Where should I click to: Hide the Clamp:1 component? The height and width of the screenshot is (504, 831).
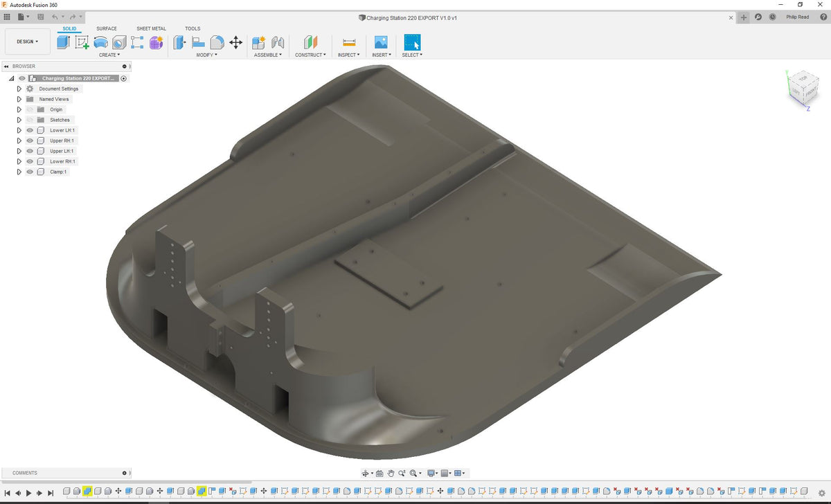pyautogui.click(x=30, y=171)
